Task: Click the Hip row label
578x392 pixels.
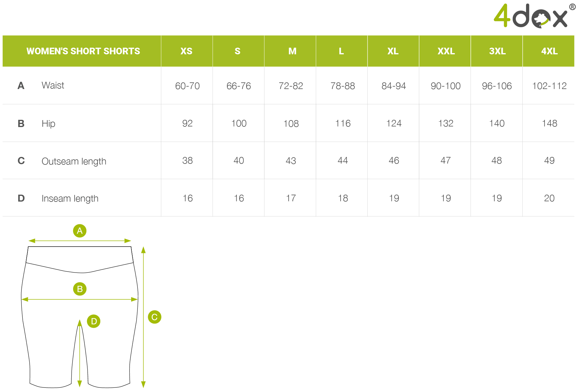Action: (48, 123)
